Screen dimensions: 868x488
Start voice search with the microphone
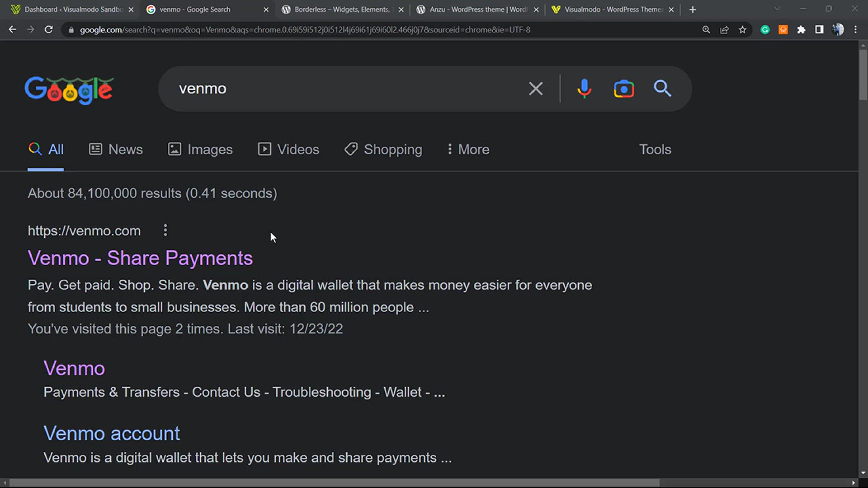(584, 89)
